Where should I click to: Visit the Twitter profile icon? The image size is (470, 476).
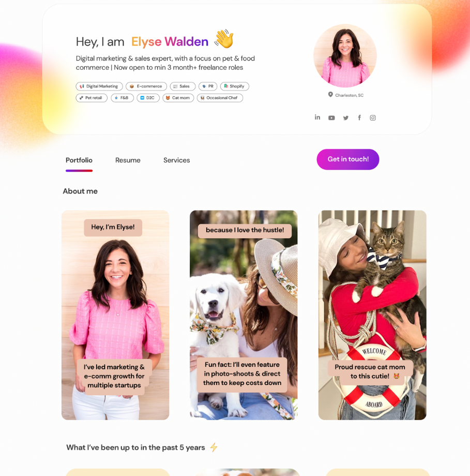[345, 118]
